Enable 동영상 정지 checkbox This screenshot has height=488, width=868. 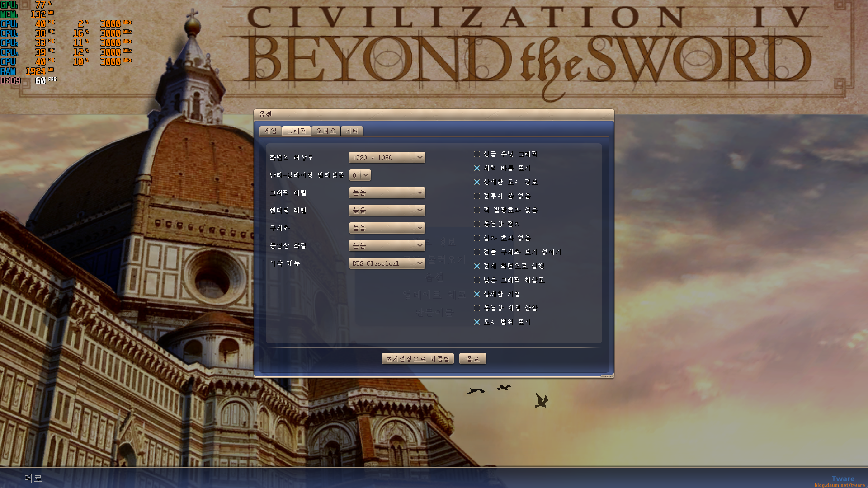(477, 224)
